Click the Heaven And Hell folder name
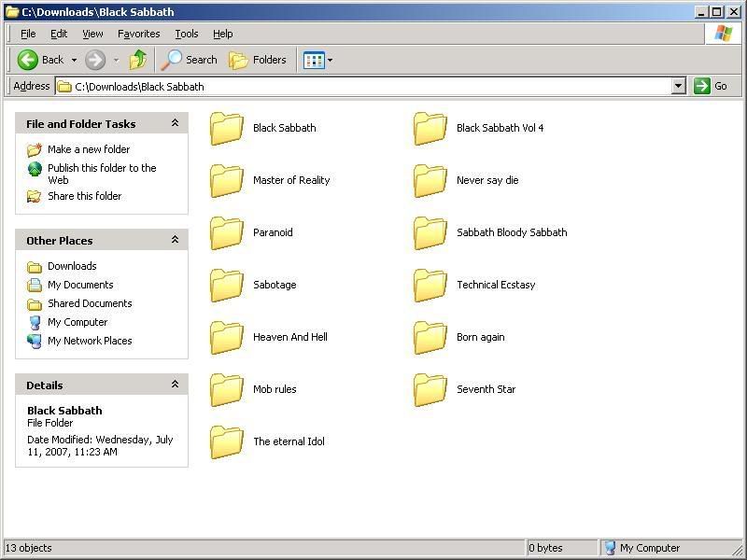This screenshot has height=560, width=747. (290, 337)
